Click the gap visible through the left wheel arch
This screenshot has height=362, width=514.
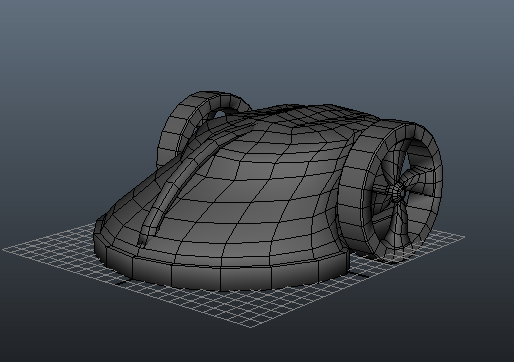[220, 114]
